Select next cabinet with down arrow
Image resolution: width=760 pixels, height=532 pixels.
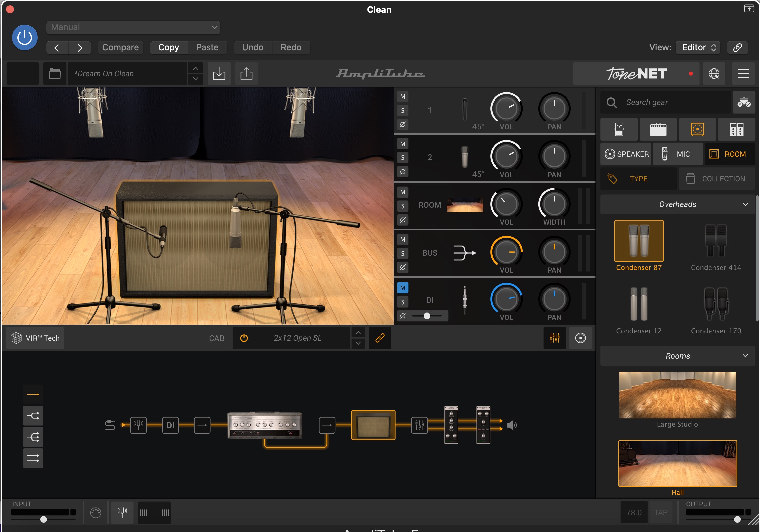click(358, 343)
